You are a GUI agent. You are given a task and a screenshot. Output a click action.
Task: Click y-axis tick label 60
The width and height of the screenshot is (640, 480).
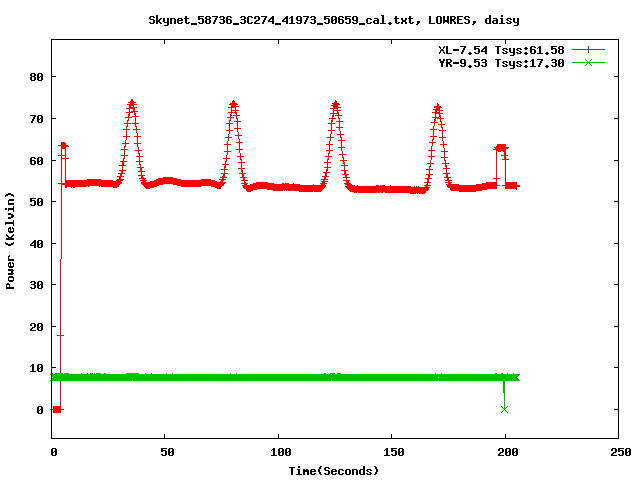click(36, 161)
